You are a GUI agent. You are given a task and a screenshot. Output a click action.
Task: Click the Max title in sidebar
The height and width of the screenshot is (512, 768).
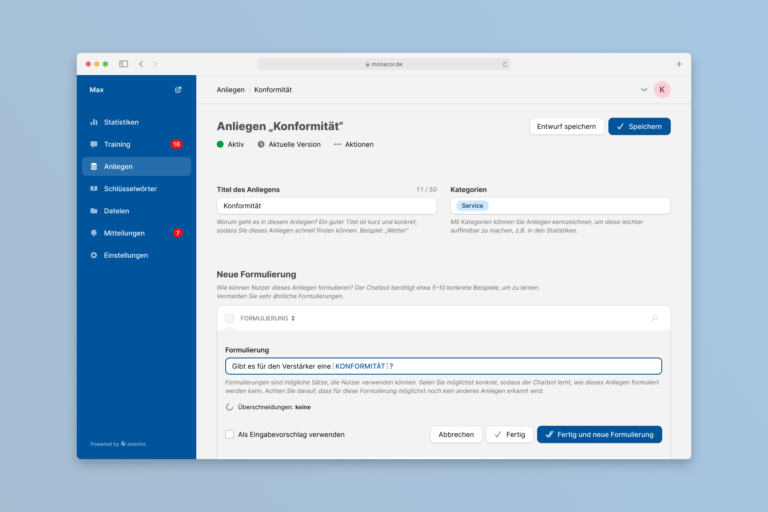[x=96, y=90]
